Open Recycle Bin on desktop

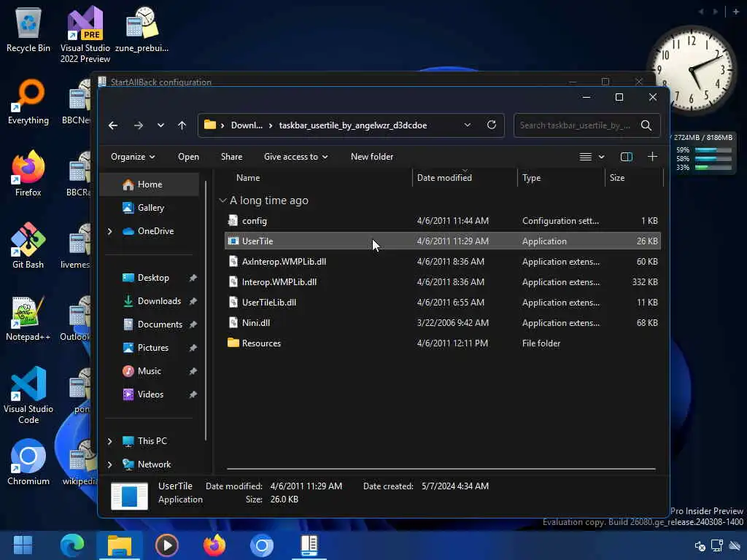click(x=28, y=29)
